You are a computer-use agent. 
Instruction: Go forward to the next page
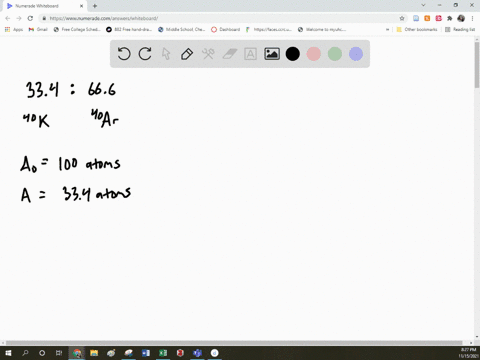(x=19, y=18)
